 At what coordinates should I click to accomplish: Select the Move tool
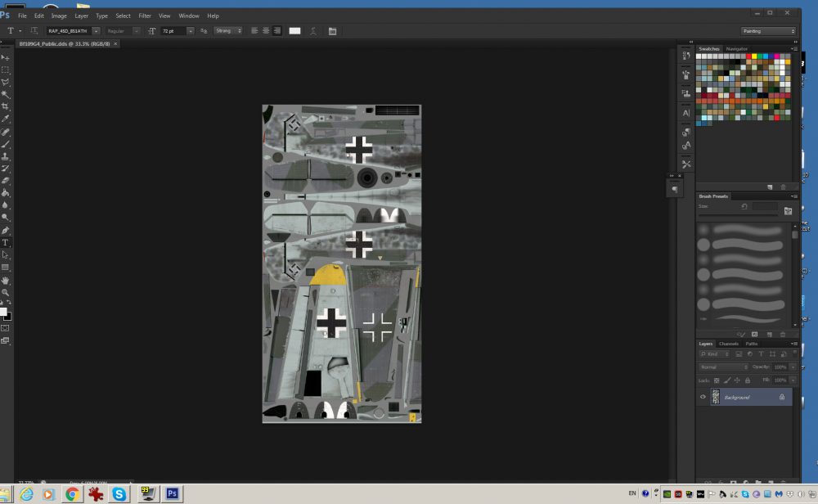[6, 57]
